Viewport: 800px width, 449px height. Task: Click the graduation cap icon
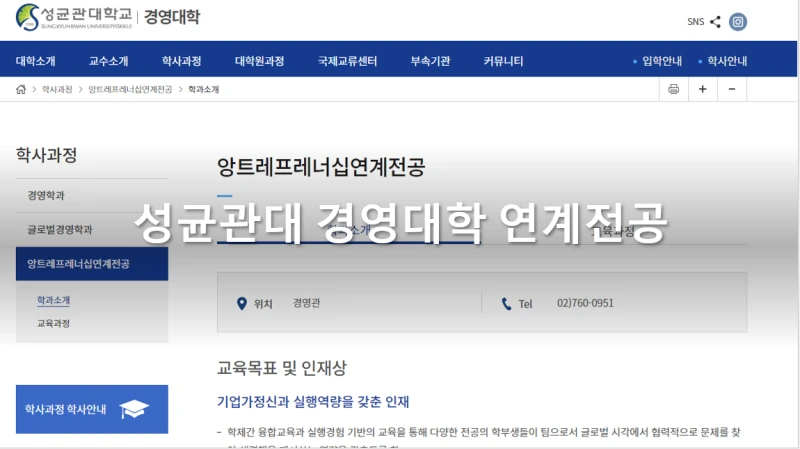134,409
